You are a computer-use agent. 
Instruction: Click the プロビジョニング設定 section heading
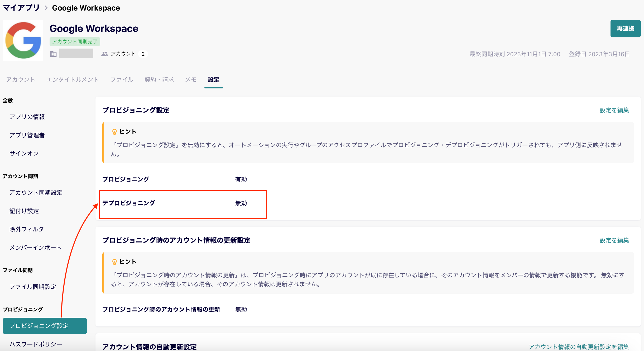[136, 110]
